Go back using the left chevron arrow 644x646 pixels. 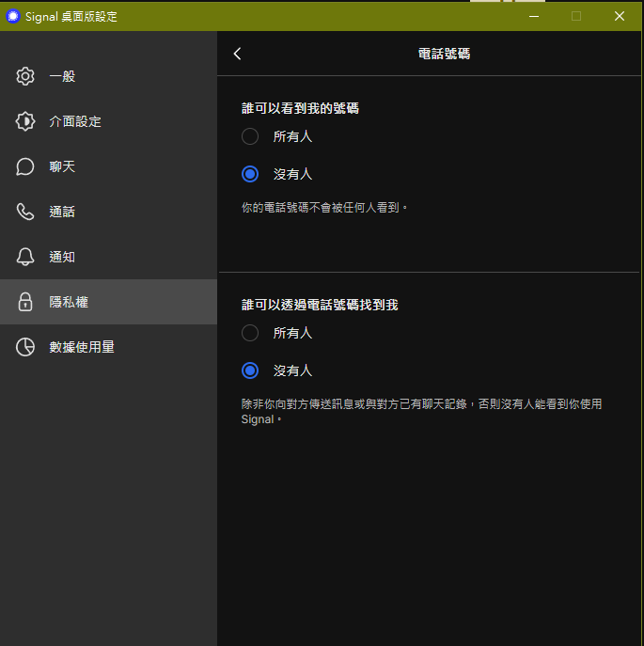237,54
